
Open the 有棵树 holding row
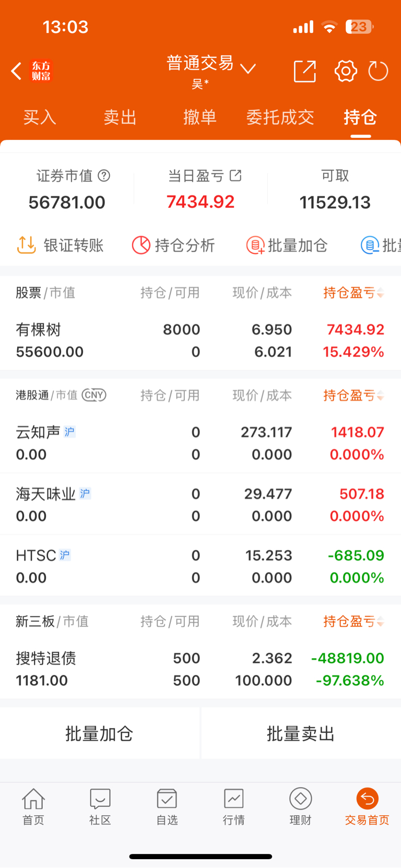point(200,340)
